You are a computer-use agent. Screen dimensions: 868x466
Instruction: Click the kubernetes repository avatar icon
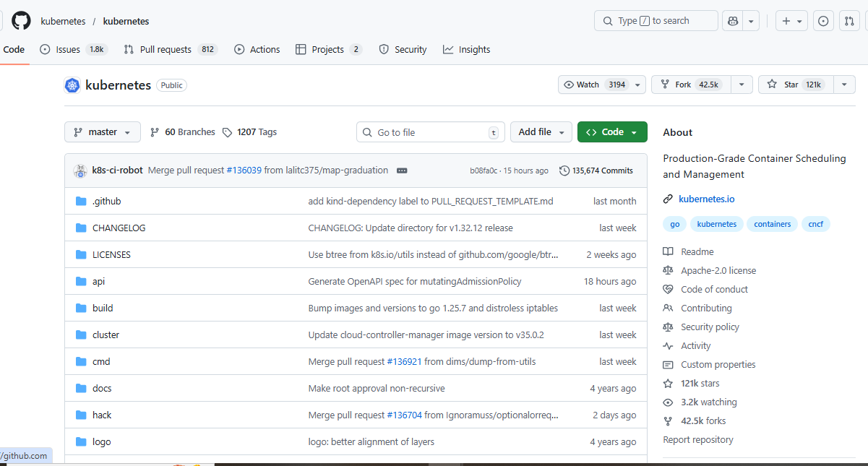point(72,85)
